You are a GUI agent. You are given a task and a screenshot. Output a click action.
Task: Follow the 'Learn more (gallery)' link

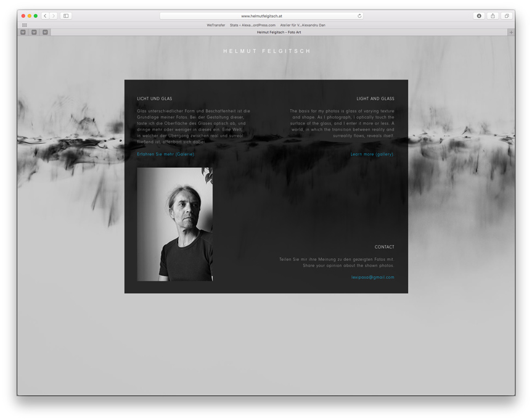(372, 154)
